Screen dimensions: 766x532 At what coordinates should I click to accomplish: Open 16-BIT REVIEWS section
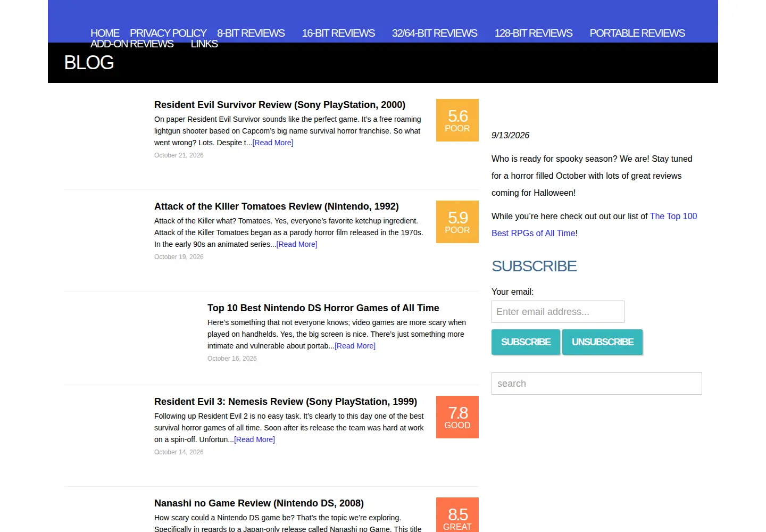click(338, 33)
